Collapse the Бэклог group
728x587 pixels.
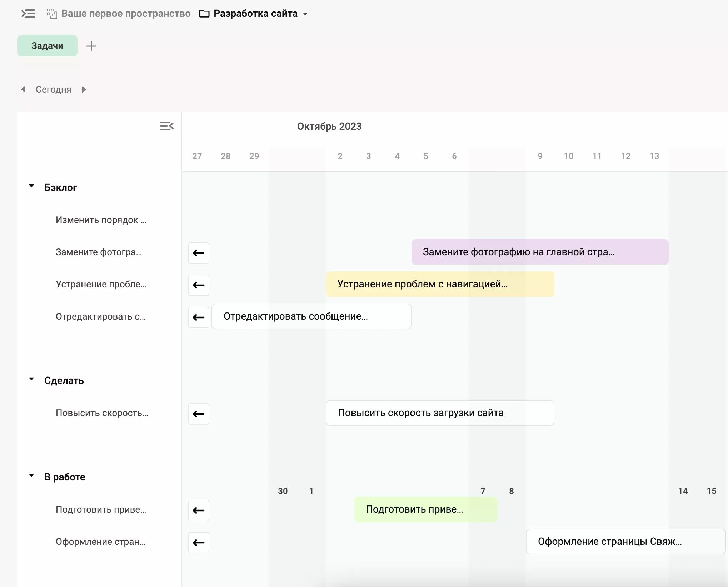[x=31, y=186]
